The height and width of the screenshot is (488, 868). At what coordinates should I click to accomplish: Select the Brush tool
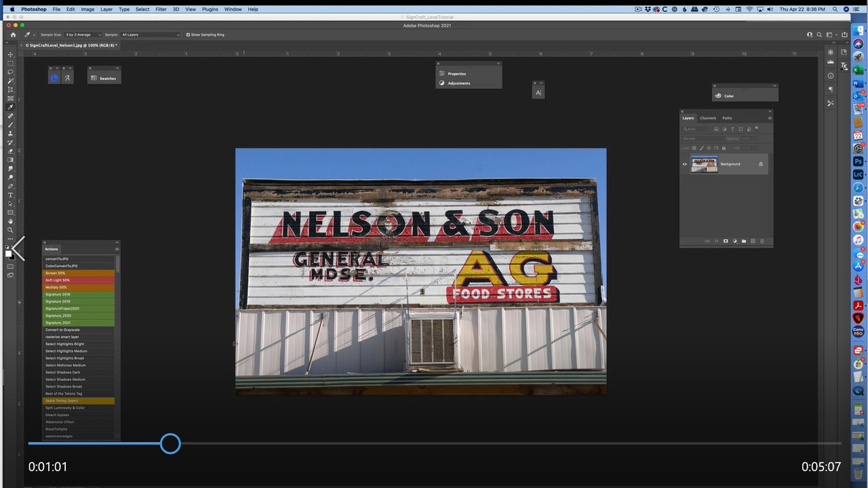click(9, 125)
